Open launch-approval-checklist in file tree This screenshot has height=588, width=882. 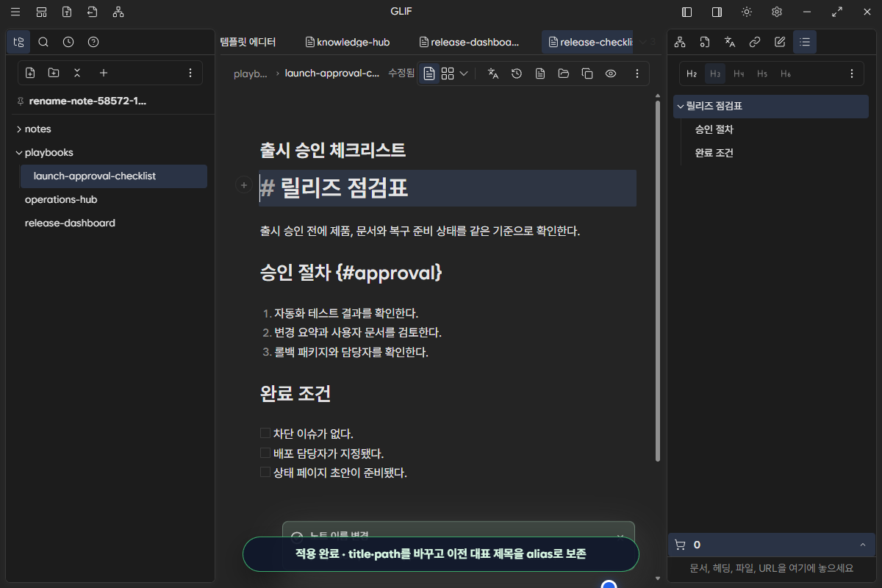114,176
